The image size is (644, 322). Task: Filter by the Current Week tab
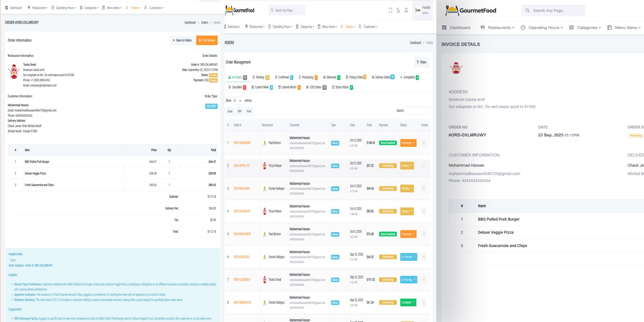262,87
